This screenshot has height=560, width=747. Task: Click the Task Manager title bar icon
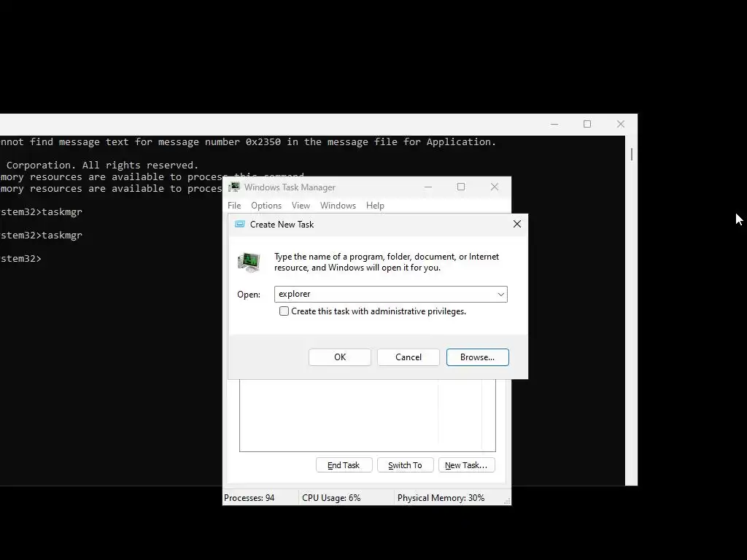click(x=234, y=187)
